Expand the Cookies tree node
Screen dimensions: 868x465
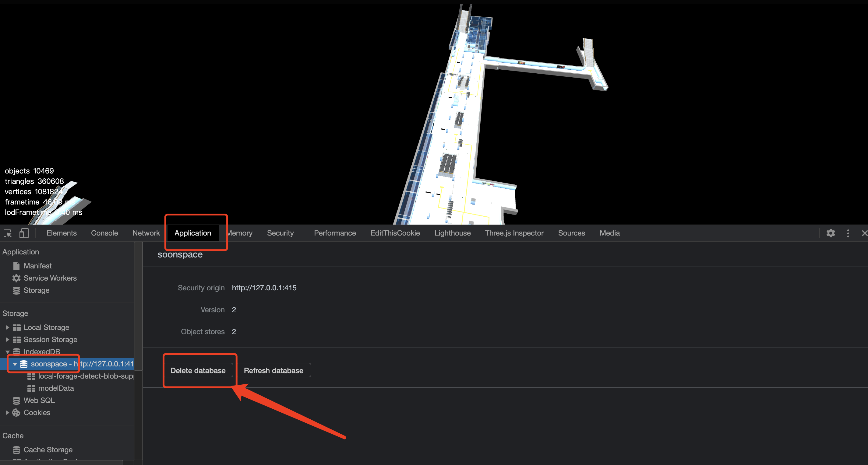7,412
